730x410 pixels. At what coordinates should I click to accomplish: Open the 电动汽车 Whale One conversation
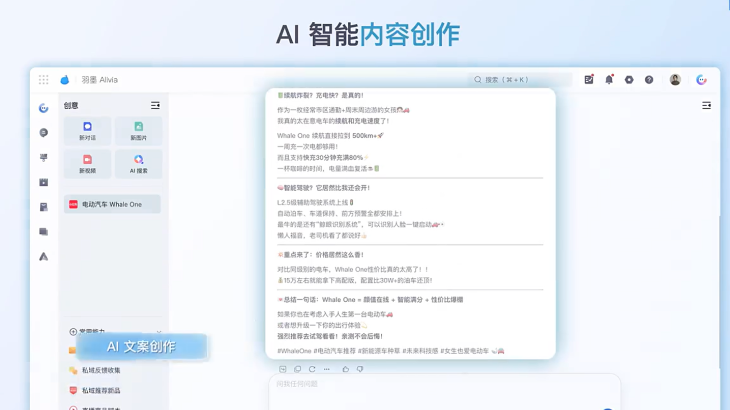point(112,204)
